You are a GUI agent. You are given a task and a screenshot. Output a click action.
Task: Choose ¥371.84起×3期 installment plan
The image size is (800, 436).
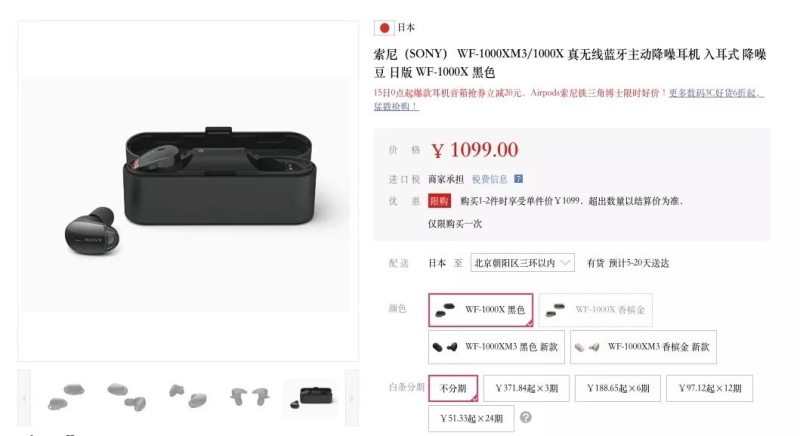click(x=526, y=388)
